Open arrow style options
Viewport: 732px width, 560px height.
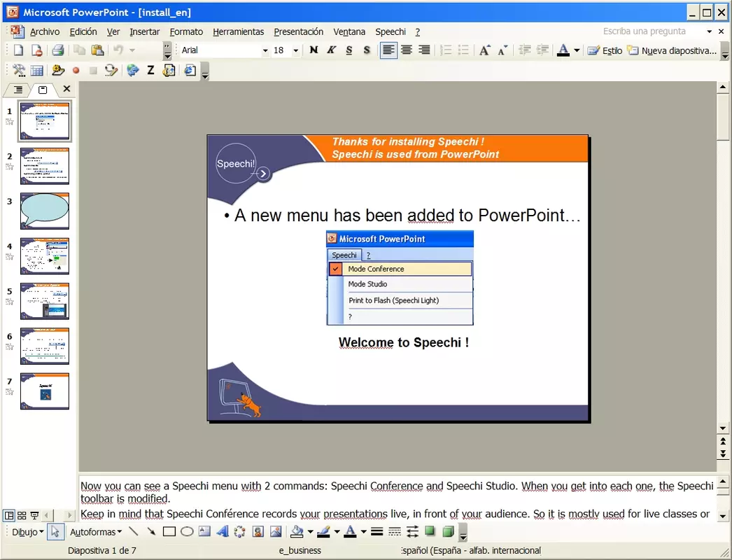pos(412,531)
